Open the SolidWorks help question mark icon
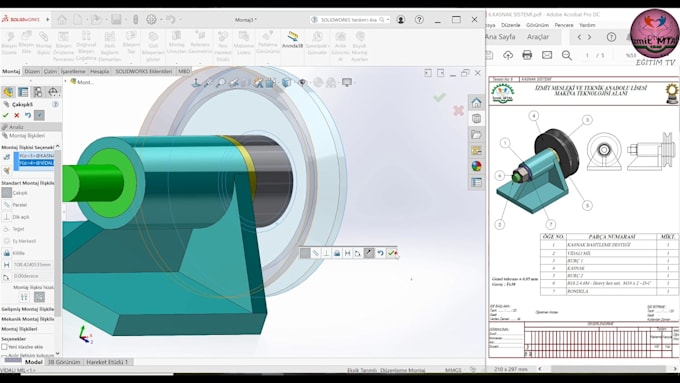680x383 pixels. [419, 20]
